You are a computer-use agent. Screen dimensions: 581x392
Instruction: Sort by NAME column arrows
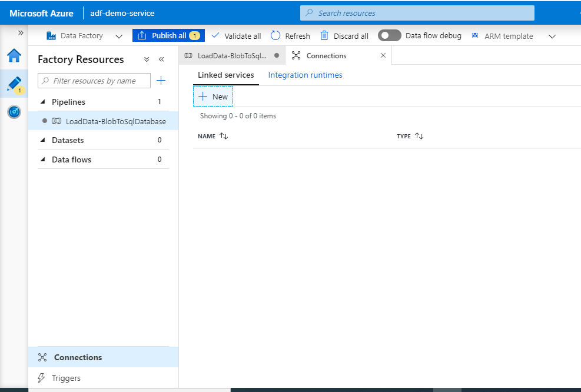(224, 136)
